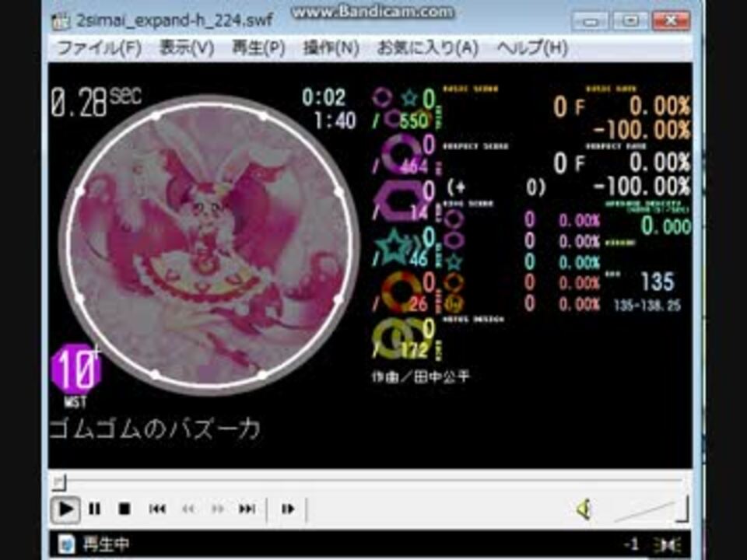Click the orange ring break-note icon beside 26

pyautogui.click(x=402, y=292)
